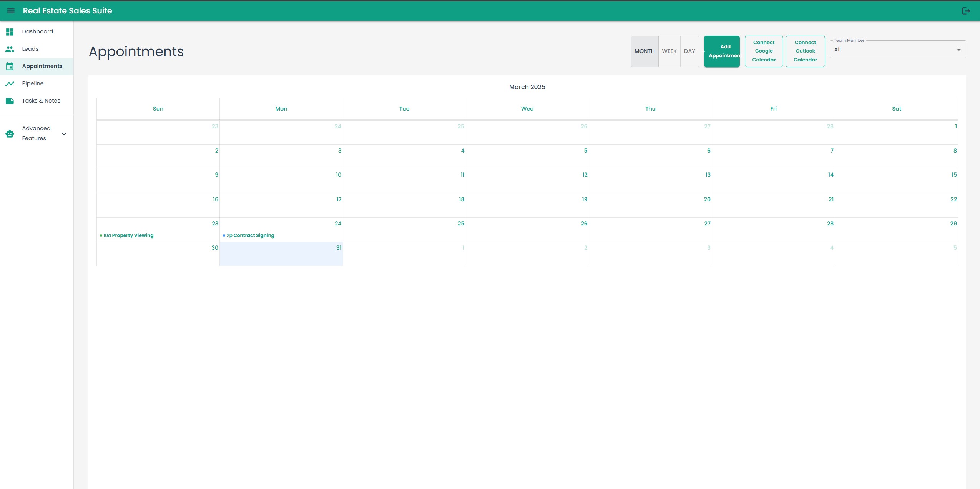Click the Dashboard grid icon
Viewport: 980px width, 489px height.
pos(10,32)
